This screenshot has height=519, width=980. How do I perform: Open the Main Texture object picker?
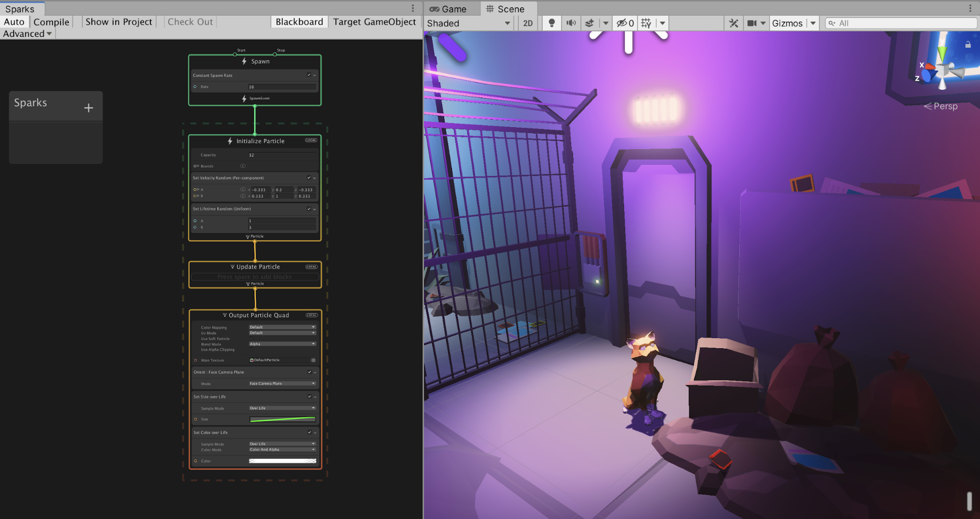313,360
